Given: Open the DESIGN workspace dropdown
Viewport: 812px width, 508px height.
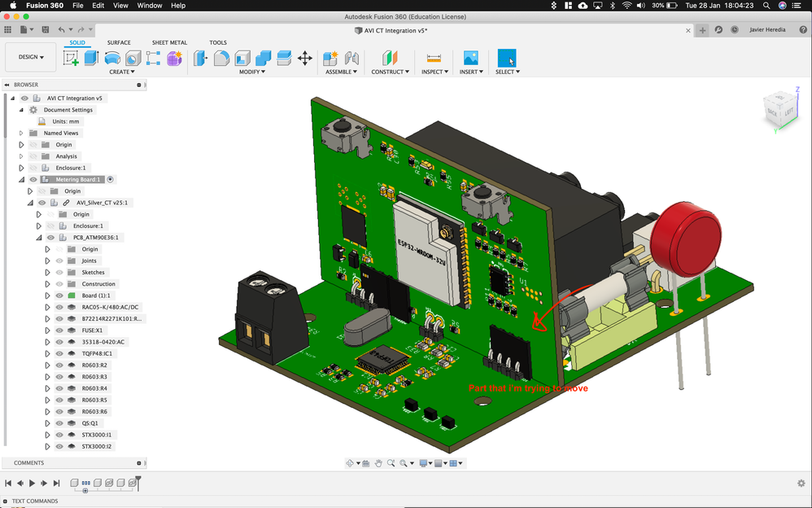Looking at the screenshot, I should 31,57.
